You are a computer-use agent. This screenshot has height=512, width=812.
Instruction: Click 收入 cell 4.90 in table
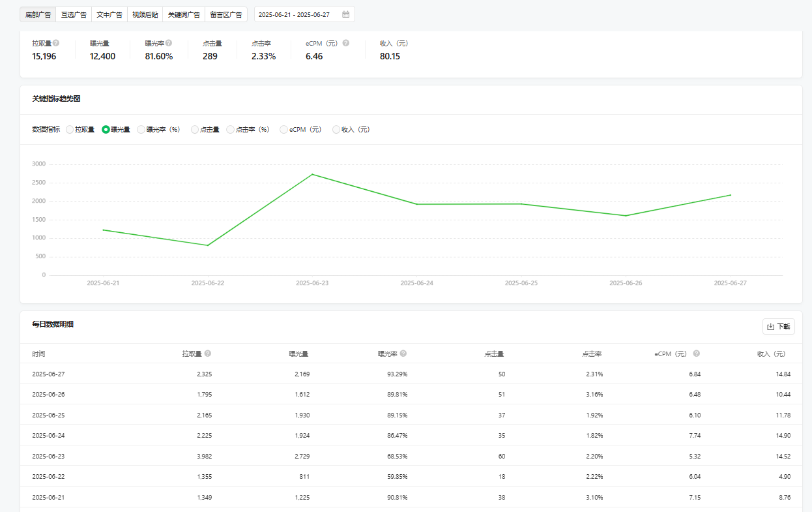tap(785, 477)
